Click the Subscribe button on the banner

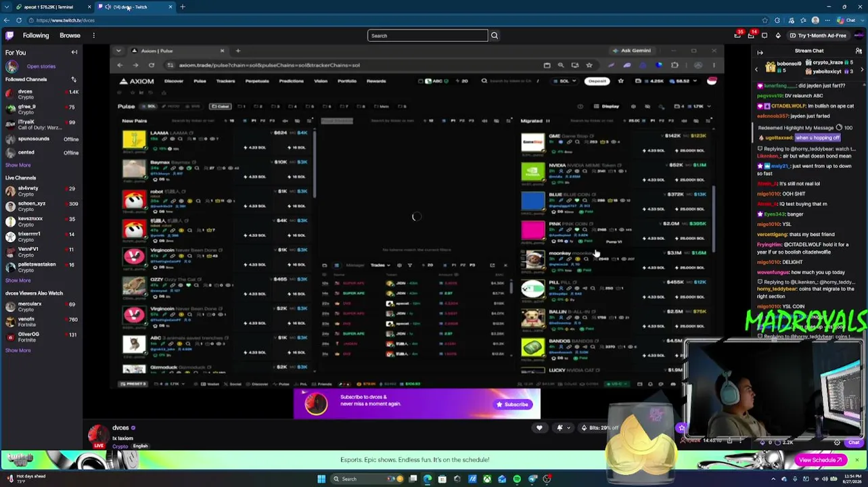click(513, 404)
